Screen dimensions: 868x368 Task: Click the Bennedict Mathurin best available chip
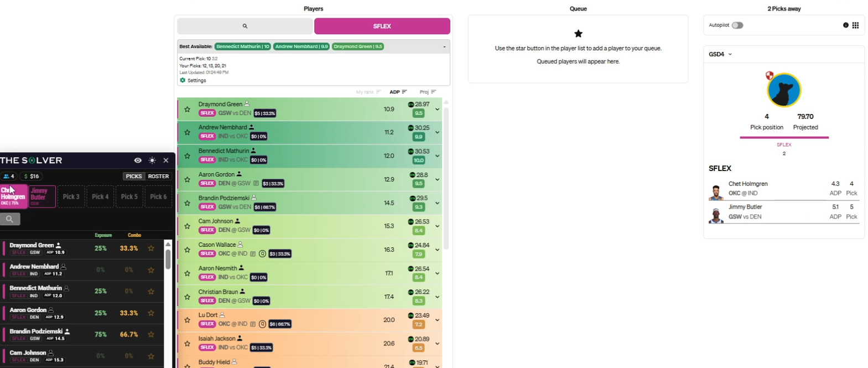[x=243, y=47]
